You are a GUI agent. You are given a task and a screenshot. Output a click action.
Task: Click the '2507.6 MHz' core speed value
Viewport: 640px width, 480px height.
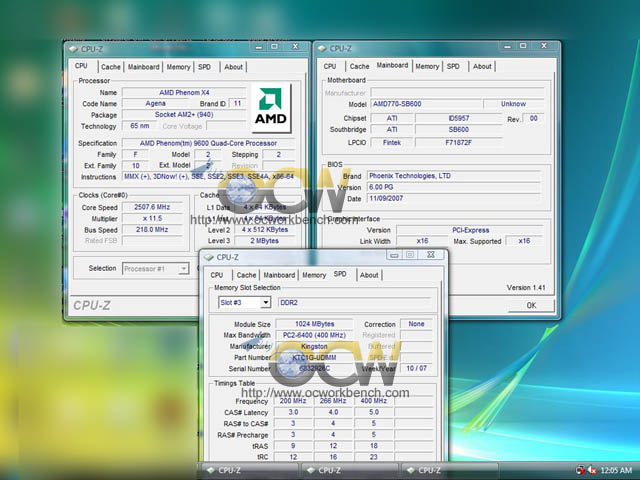(x=152, y=207)
